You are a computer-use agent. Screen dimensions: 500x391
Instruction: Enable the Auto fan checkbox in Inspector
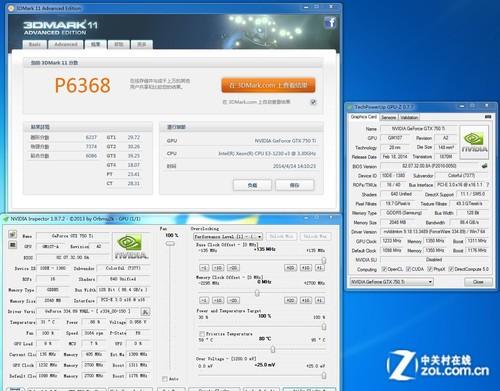point(165,379)
